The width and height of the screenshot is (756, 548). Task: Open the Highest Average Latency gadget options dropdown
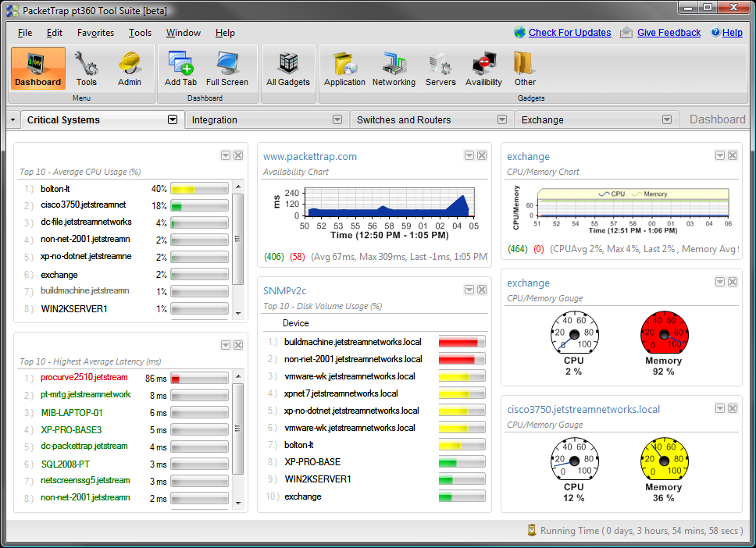click(x=226, y=345)
